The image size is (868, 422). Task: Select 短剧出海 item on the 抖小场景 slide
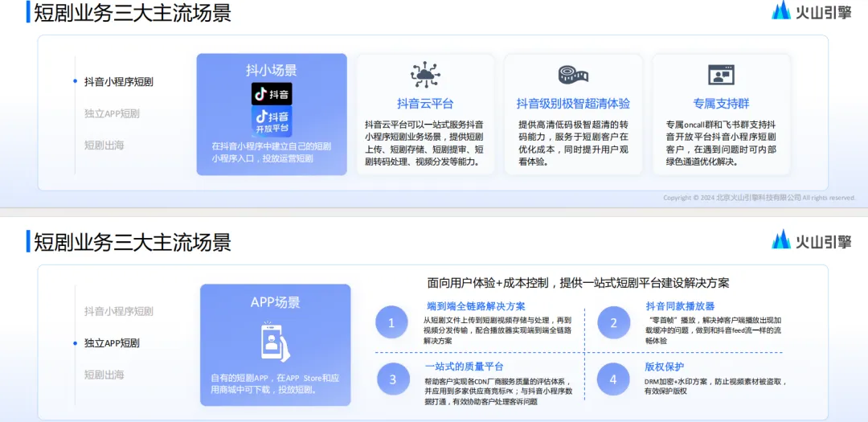coord(104,145)
